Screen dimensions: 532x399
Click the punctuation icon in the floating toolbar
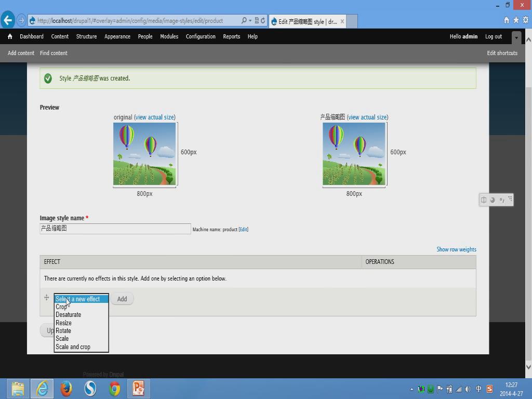click(x=502, y=200)
